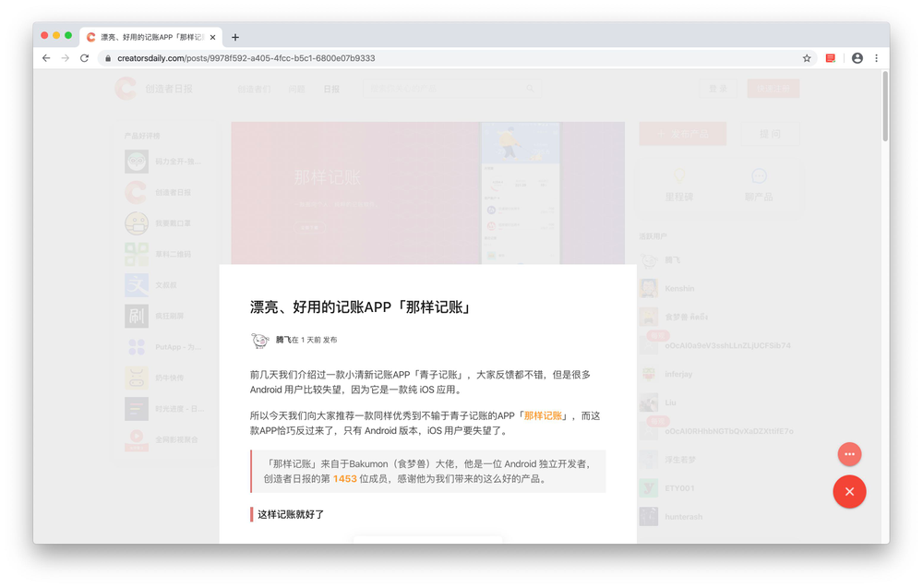923x588 pixels.
Task: Open 码力全开 product icon in sidebar
Action: coord(137,162)
